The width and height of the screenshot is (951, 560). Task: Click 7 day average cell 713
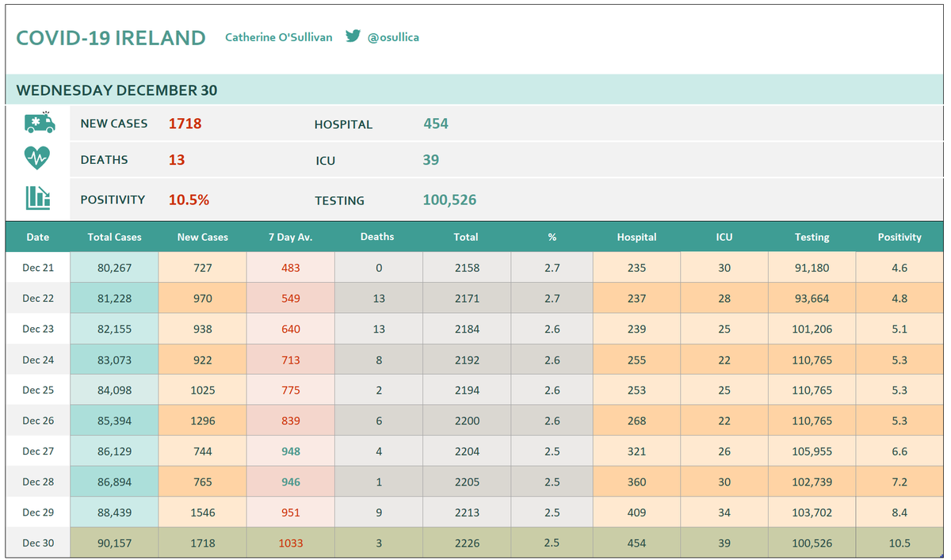pyautogui.click(x=290, y=360)
